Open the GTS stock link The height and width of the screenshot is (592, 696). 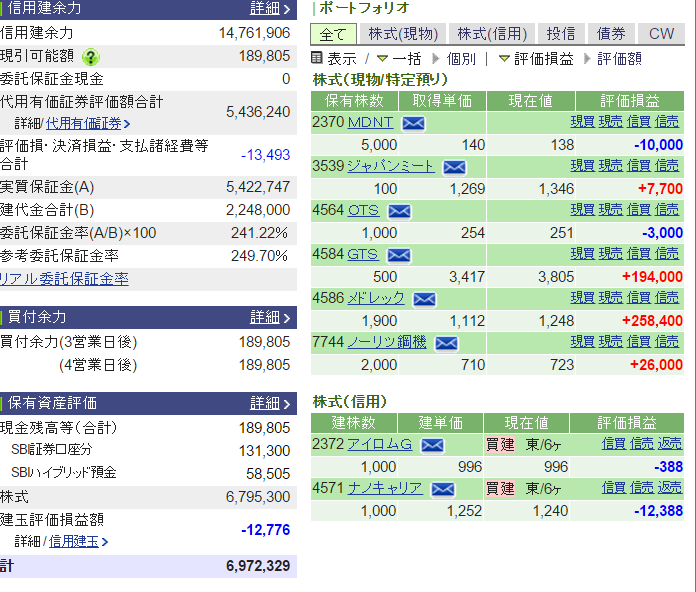tap(363, 254)
